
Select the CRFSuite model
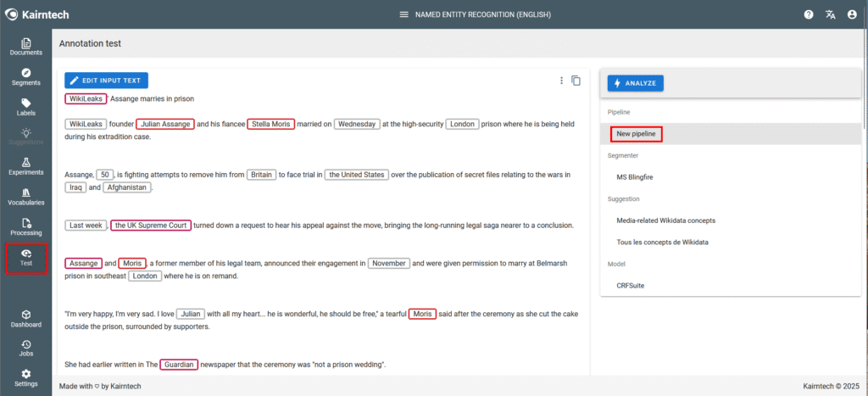pyautogui.click(x=630, y=286)
